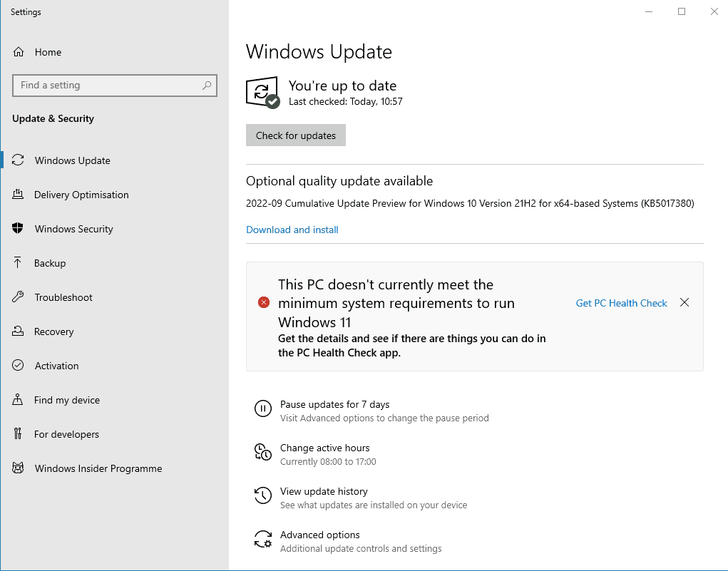The image size is (728, 571).
Task: Click the Windows Update sync arrows icon
Action: pyautogui.click(x=18, y=160)
